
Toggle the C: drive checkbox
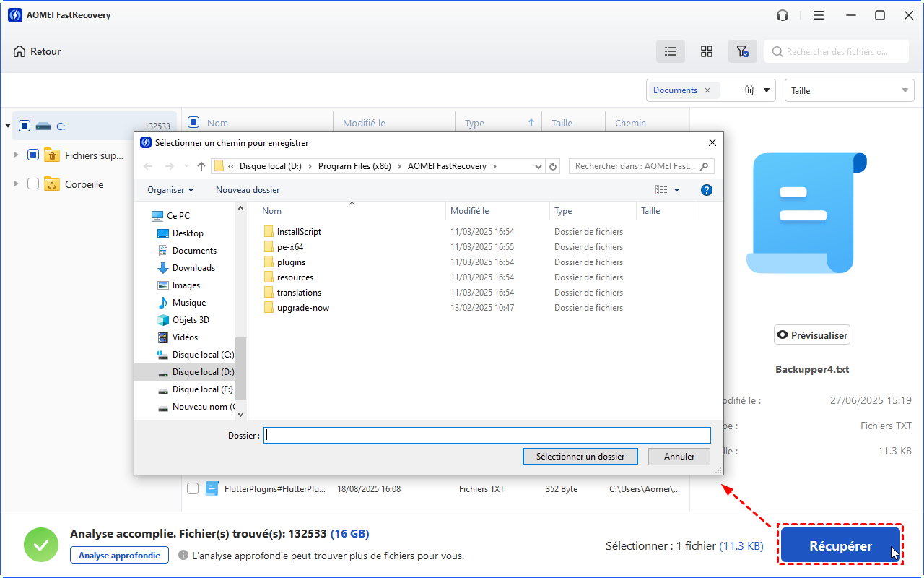coord(25,126)
